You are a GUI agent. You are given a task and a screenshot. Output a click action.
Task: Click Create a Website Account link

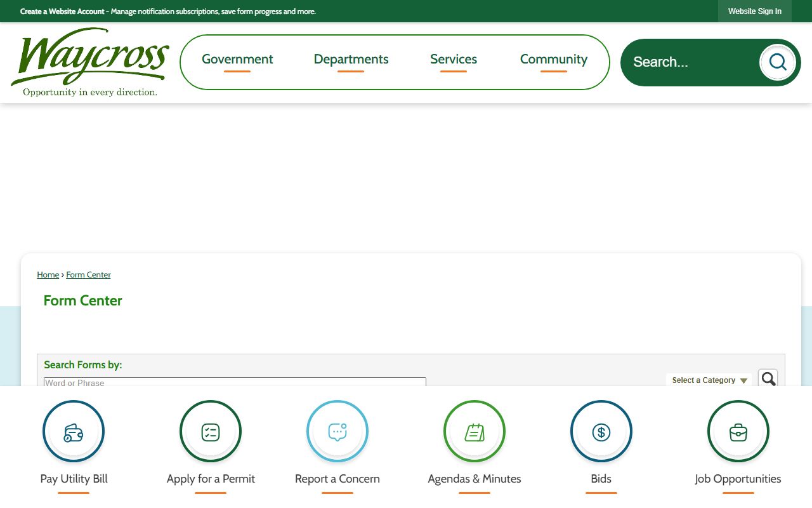(x=62, y=11)
